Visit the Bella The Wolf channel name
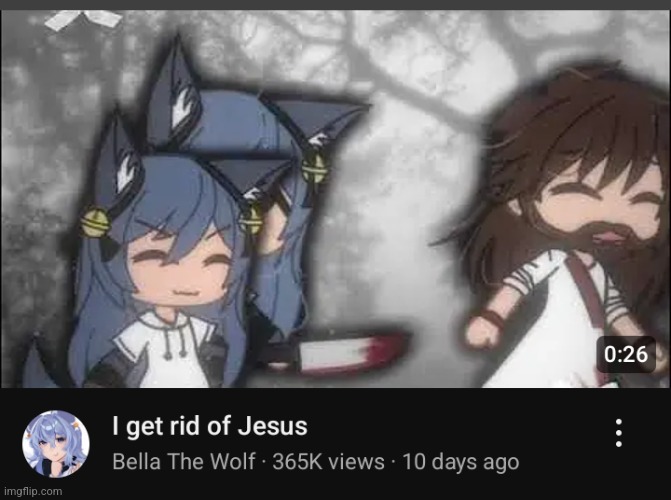Image resolution: width=671 pixels, height=500 pixels. pyautogui.click(x=184, y=461)
